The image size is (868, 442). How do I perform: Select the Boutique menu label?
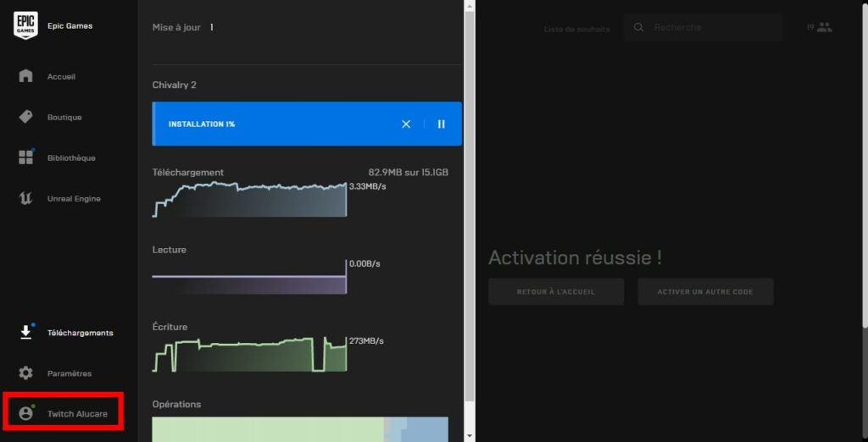click(x=64, y=117)
